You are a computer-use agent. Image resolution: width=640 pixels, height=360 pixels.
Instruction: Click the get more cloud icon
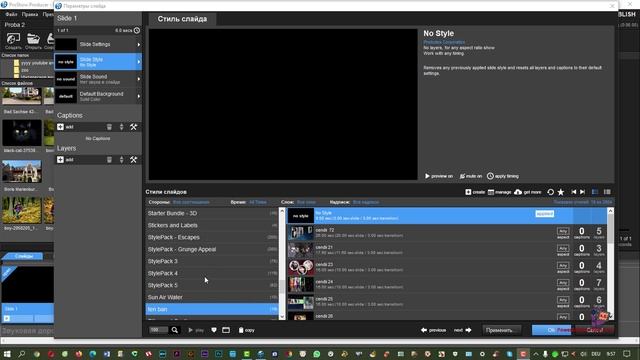[x=518, y=192]
